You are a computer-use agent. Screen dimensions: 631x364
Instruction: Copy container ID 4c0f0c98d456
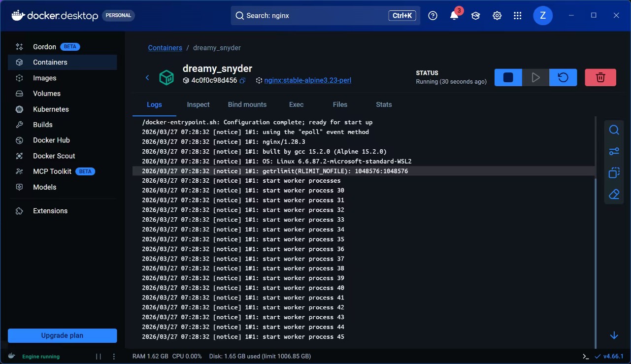[242, 80]
